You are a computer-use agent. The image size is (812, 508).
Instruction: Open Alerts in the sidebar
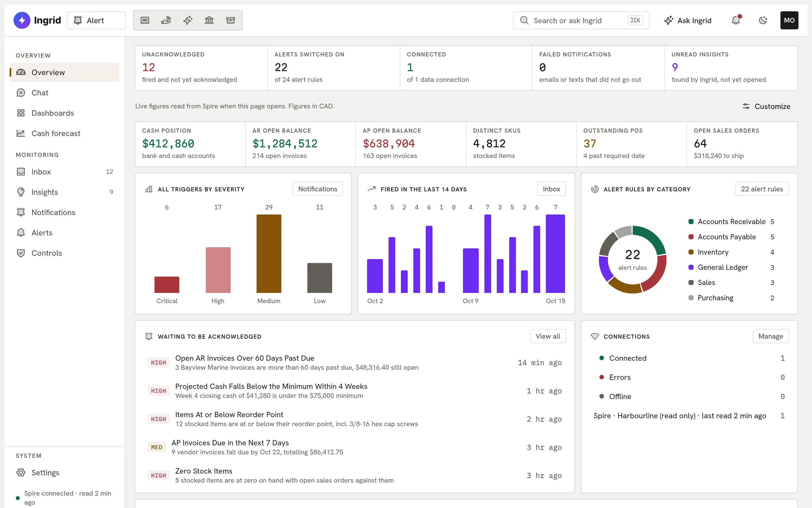(64, 233)
